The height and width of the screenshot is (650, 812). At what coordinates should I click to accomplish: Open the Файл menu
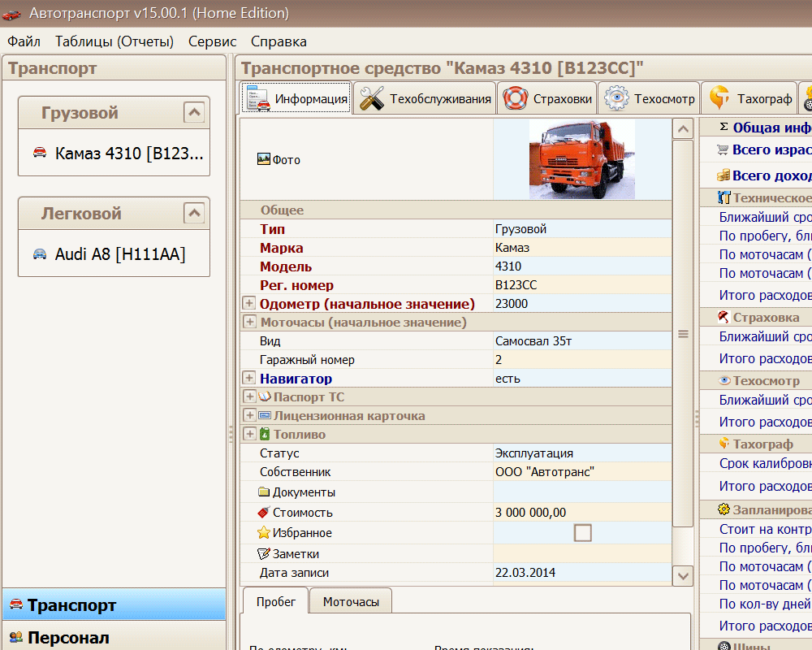24,41
